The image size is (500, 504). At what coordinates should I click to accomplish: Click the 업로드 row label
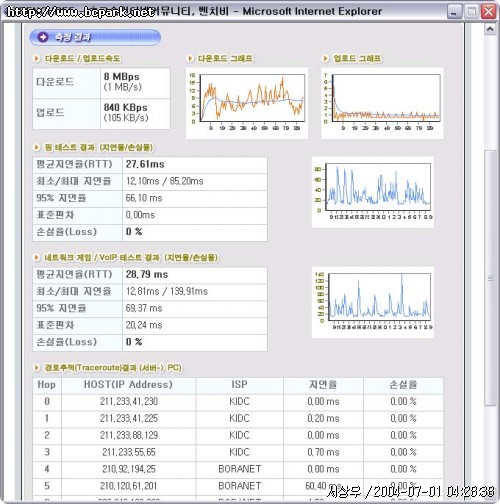[x=50, y=112]
